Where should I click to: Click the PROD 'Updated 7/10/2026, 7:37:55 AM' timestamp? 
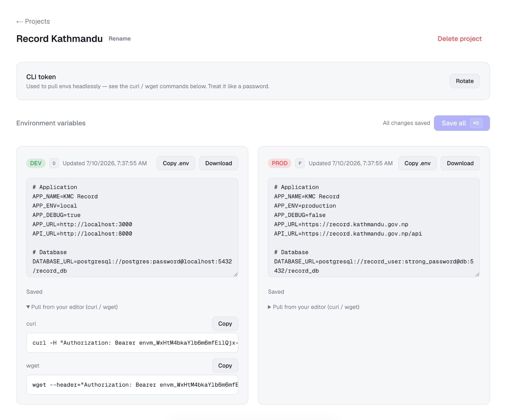(x=350, y=163)
